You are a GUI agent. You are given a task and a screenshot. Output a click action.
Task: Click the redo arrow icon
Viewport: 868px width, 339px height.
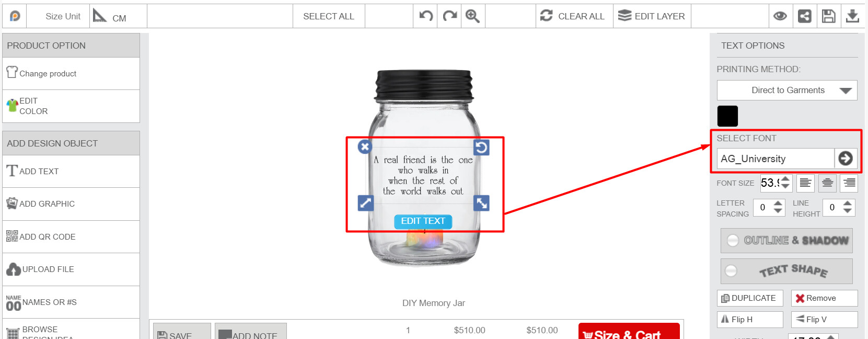coord(449,16)
